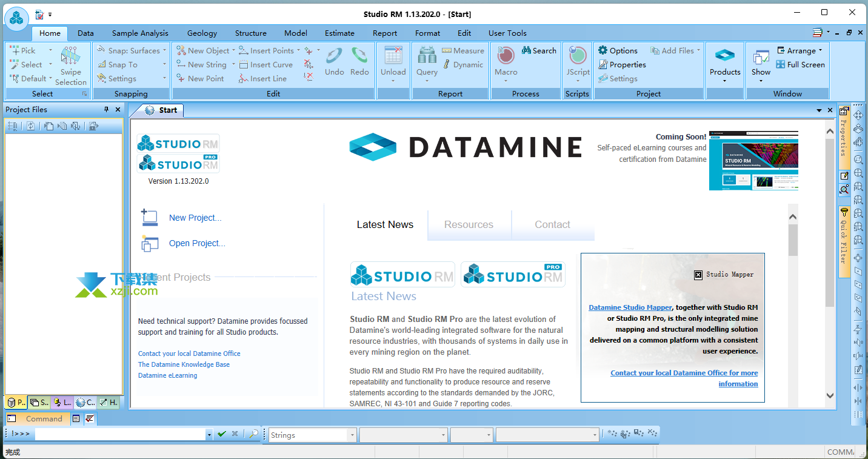Screen dimensions: 868x459
Task: Expand the Arrange dropdown
Action: (820, 51)
